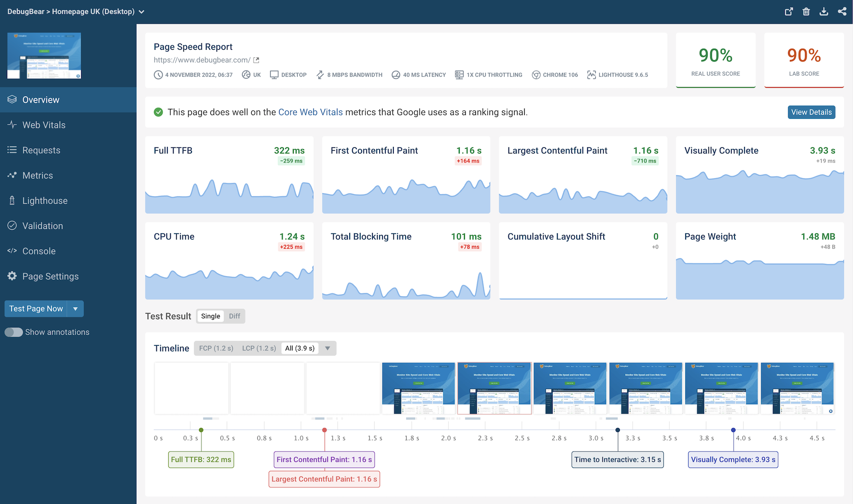853x504 pixels.
Task: Click the desktop monitor icon
Action: [274, 75]
